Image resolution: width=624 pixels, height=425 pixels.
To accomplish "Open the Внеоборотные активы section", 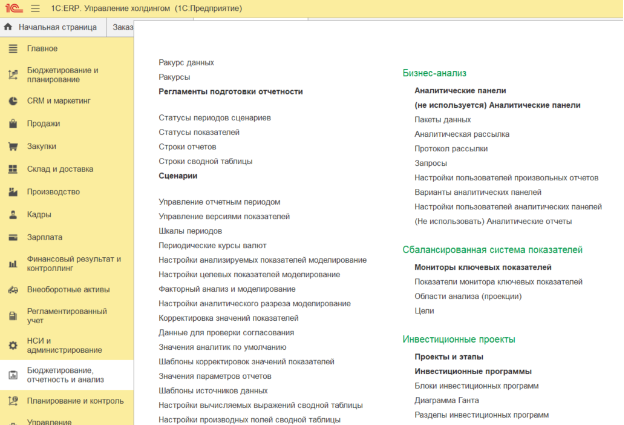I will point(68,290).
